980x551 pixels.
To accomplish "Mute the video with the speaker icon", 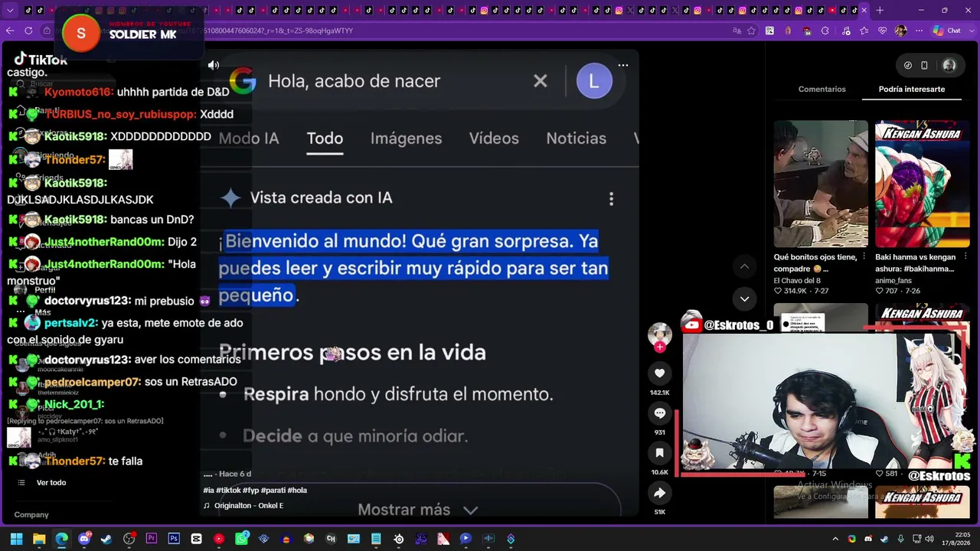I will pos(214,65).
